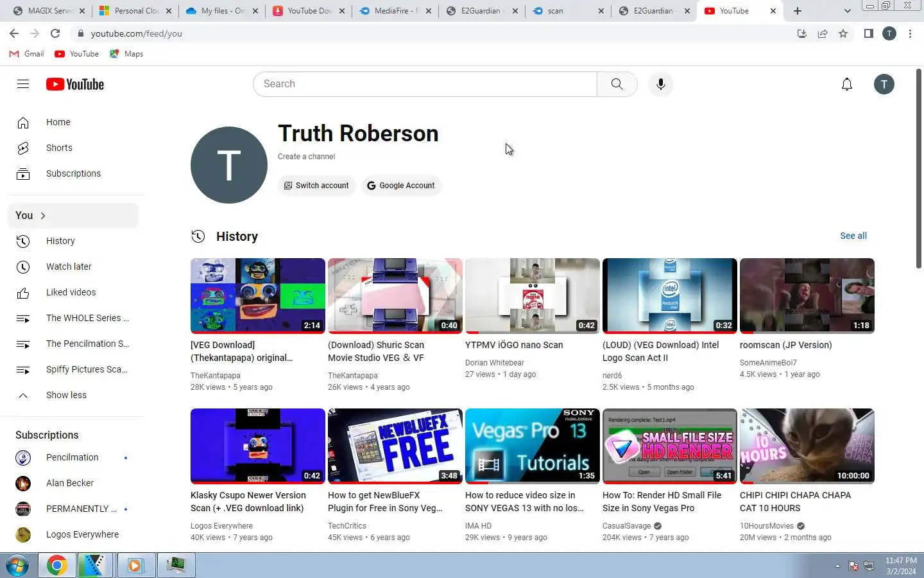Open The Pencilmation S... playlist
924x578 pixels.
tap(73, 344)
